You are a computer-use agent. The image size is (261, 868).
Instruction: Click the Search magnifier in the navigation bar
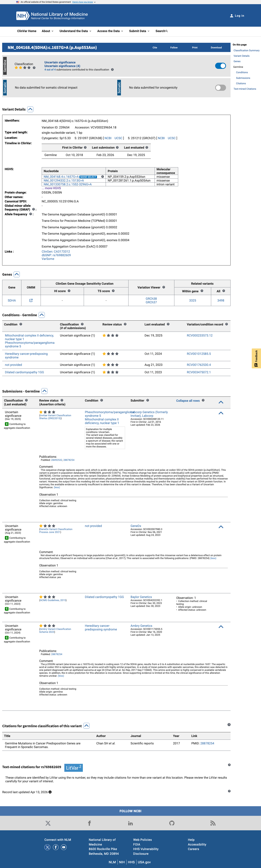(x=167, y=31)
